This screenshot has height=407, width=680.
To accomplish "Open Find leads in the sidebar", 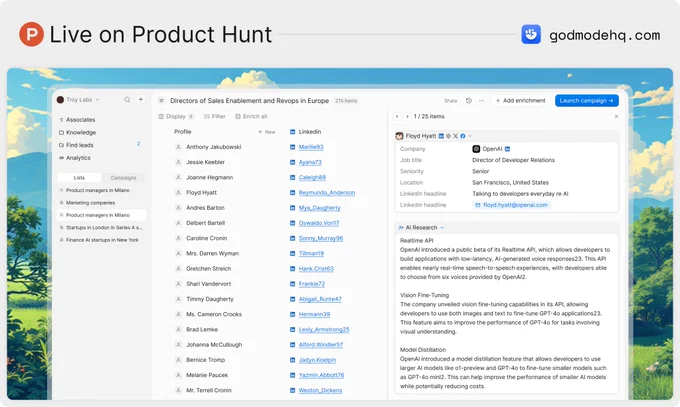I will (x=76, y=145).
